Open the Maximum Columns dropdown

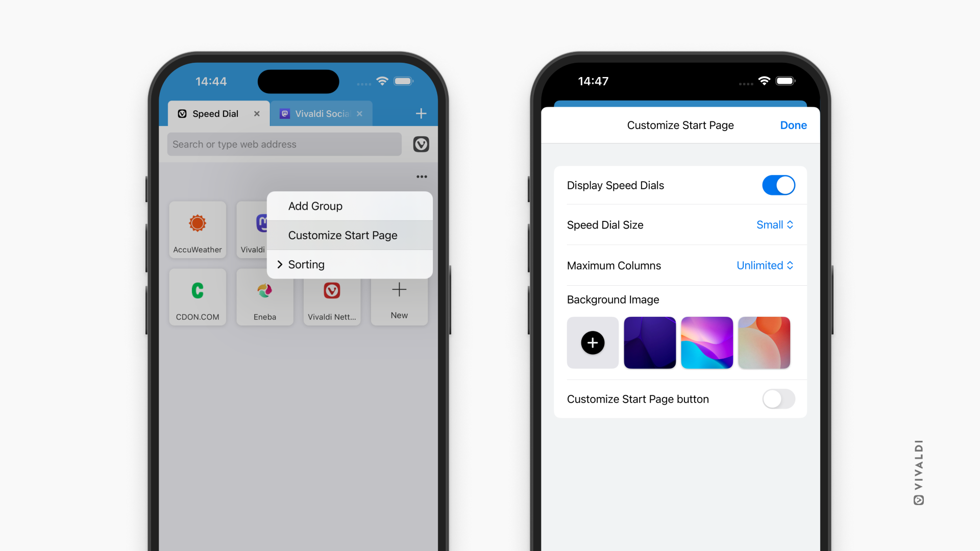click(765, 264)
